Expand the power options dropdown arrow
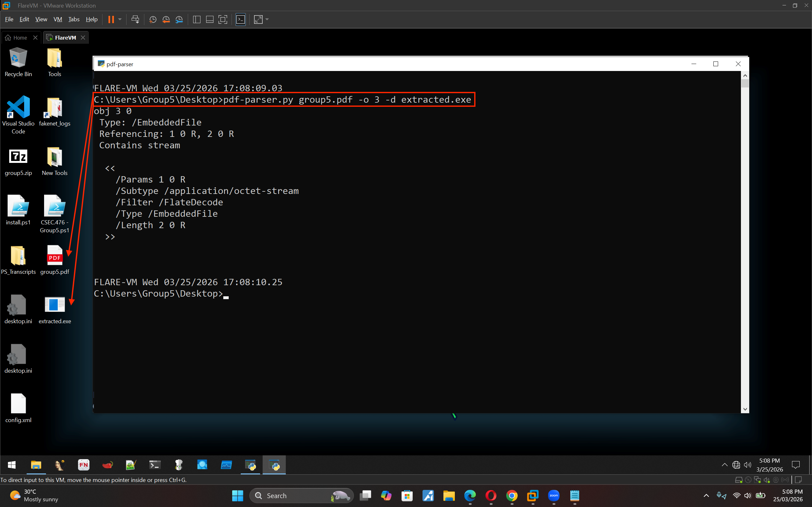812x507 pixels. [120, 19]
